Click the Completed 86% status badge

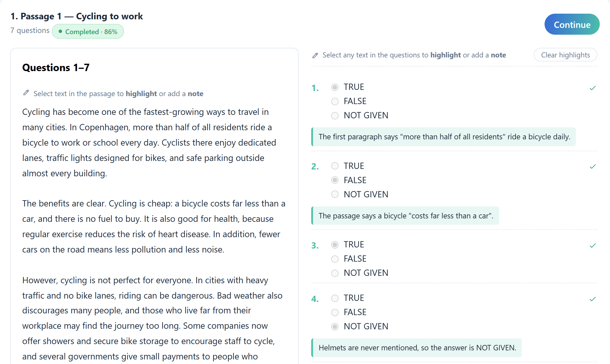(x=88, y=32)
